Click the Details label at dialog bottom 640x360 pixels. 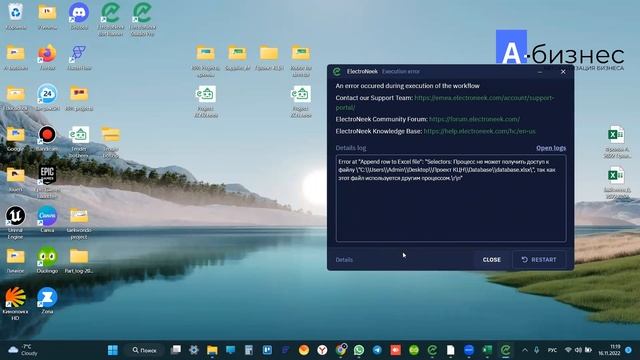point(344,260)
